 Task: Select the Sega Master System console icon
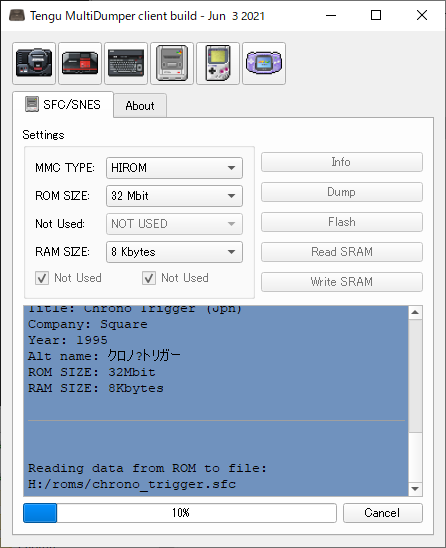tap(80, 63)
